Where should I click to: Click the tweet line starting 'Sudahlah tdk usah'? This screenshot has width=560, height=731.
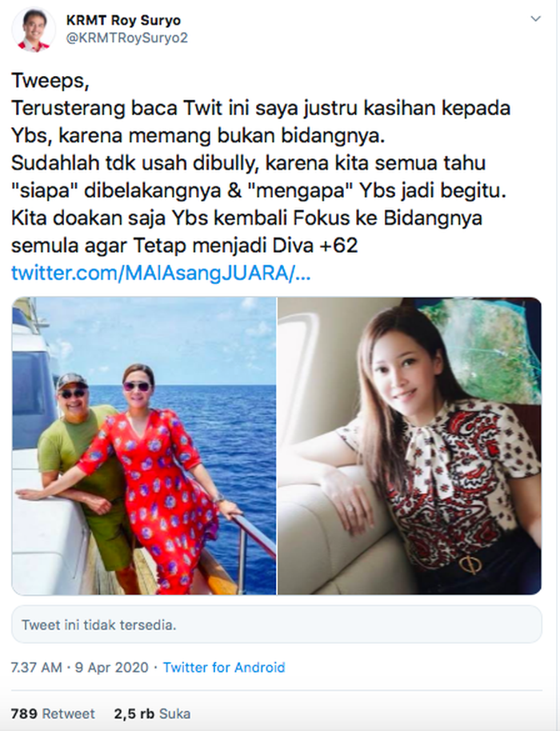[x=249, y=163]
